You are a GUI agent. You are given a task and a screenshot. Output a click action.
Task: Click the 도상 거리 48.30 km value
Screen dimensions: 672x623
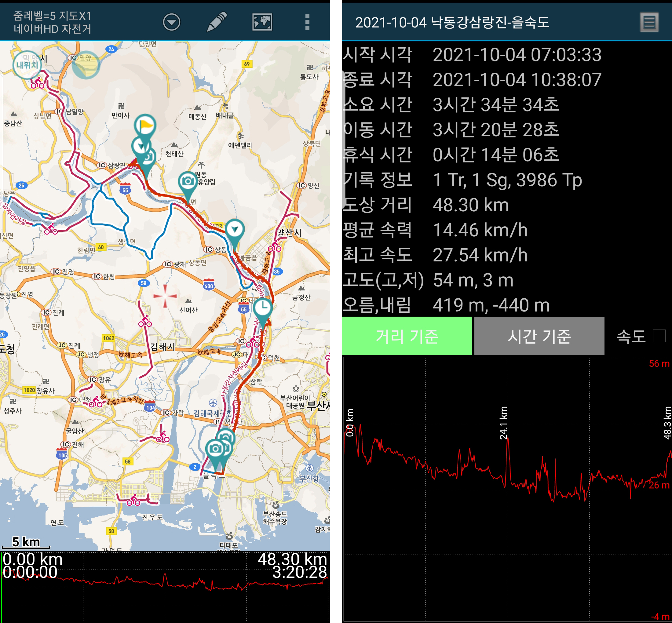click(x=470, y=205)
